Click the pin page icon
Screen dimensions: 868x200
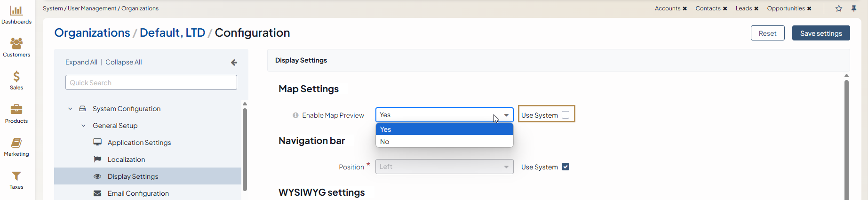coord(854,8)
